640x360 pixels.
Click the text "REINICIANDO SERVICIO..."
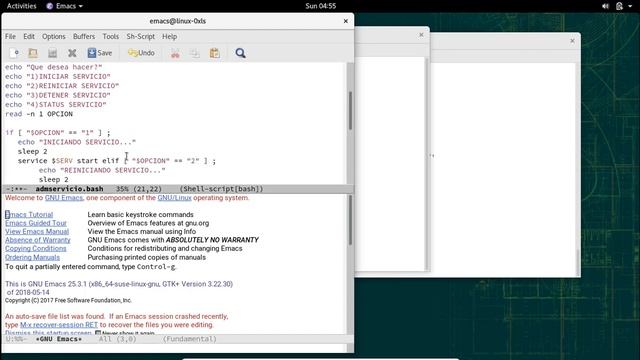(113, 170)
